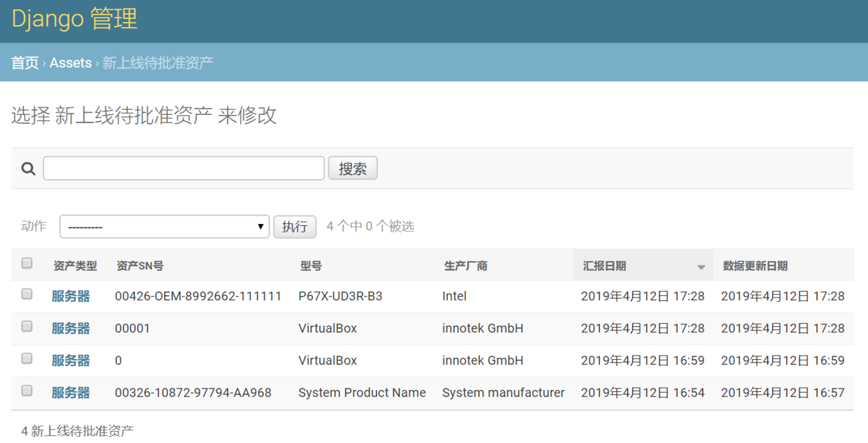Viewport: 868px width, 443px height.
Task: Open Assets breadcrumb link
Action: (71, 63)
